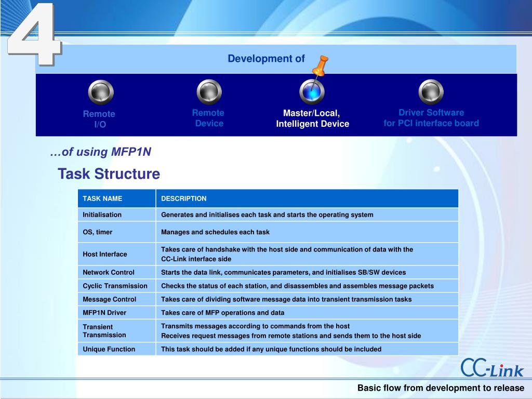Click the CC-Link logo

tap(492, 368)
